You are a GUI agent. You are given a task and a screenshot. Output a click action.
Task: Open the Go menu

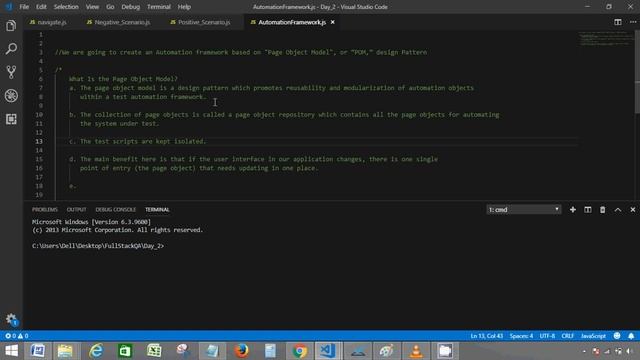click(110, 7)
